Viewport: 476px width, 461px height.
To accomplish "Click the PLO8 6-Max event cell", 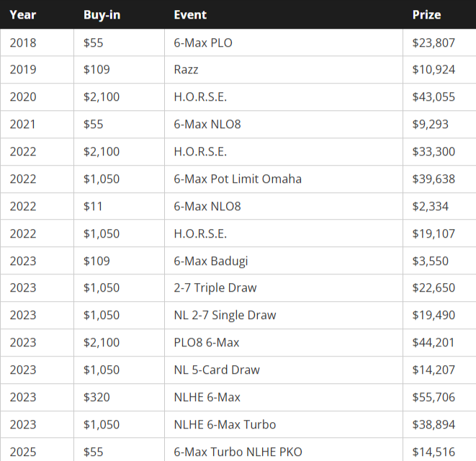I will pos(207,343).
